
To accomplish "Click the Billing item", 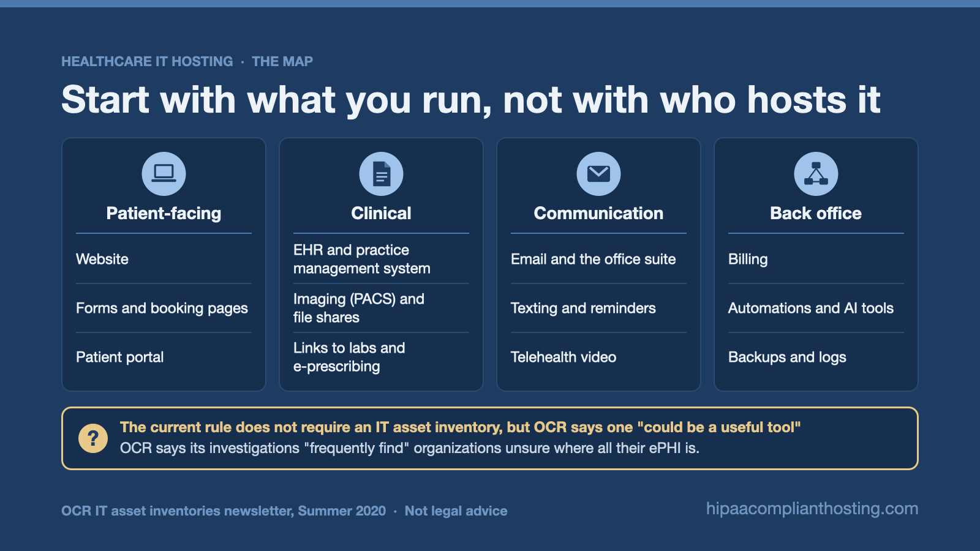I will pos(748,259).
